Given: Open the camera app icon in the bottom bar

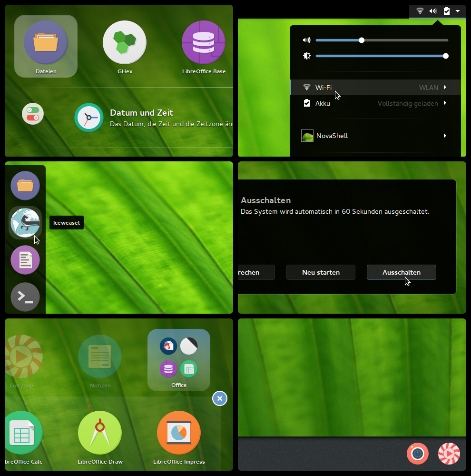Looking at the screenshot, I should point(418,454).
